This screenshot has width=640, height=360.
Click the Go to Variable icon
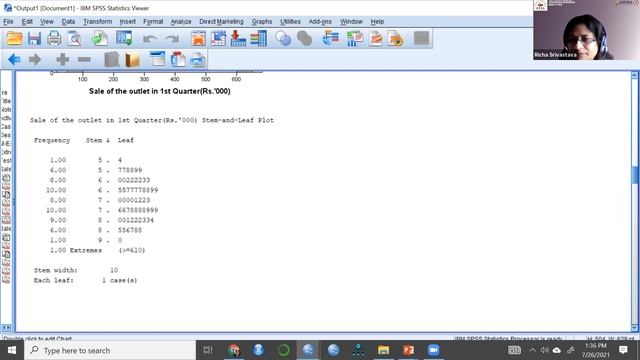coord(238,39)
